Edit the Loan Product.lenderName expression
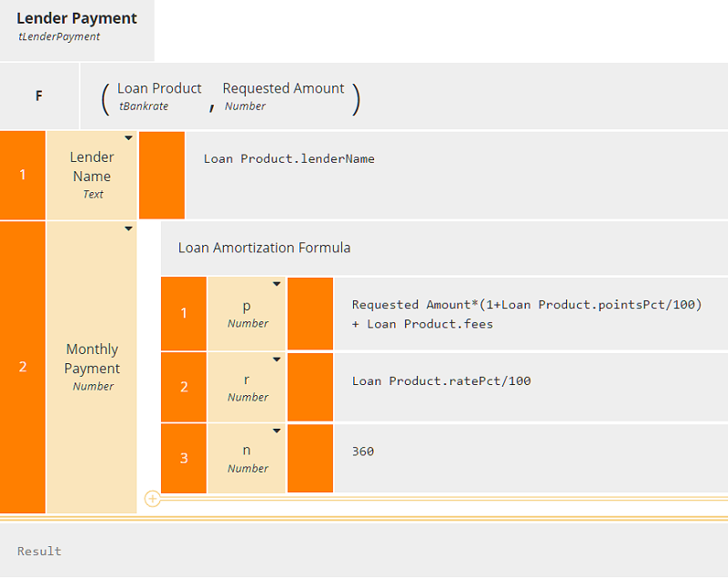This screenshot has width=728, height=578. point(288,159)
